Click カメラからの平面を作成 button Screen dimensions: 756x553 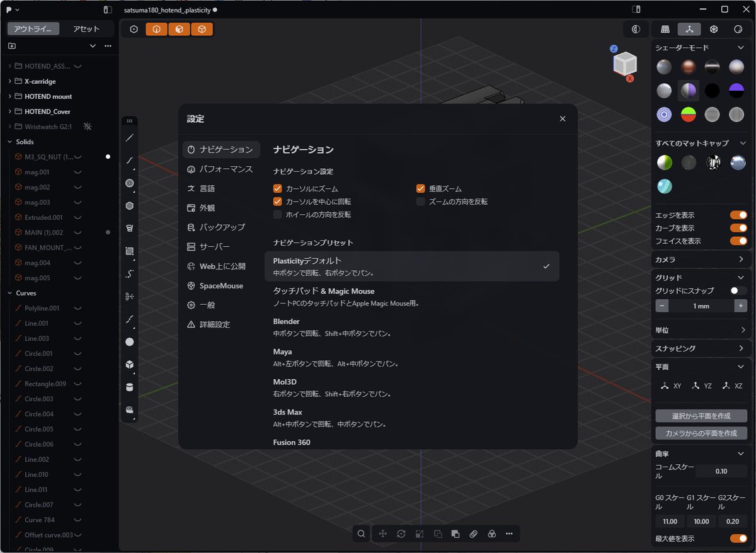point(701,433)
